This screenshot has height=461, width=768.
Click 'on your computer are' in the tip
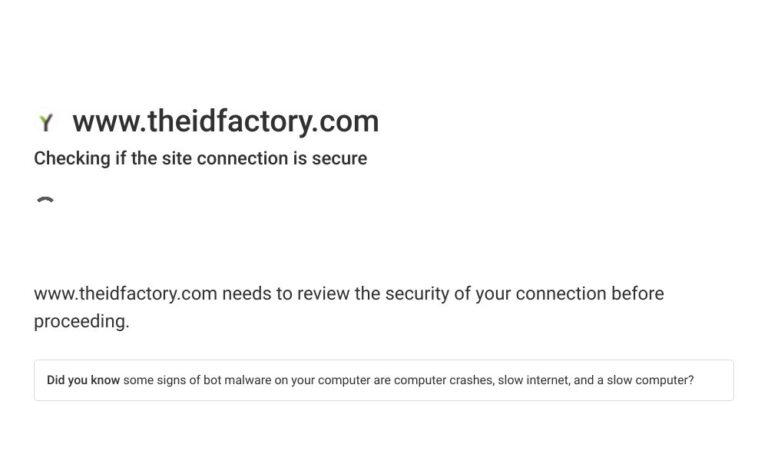[x=333, y=380]
